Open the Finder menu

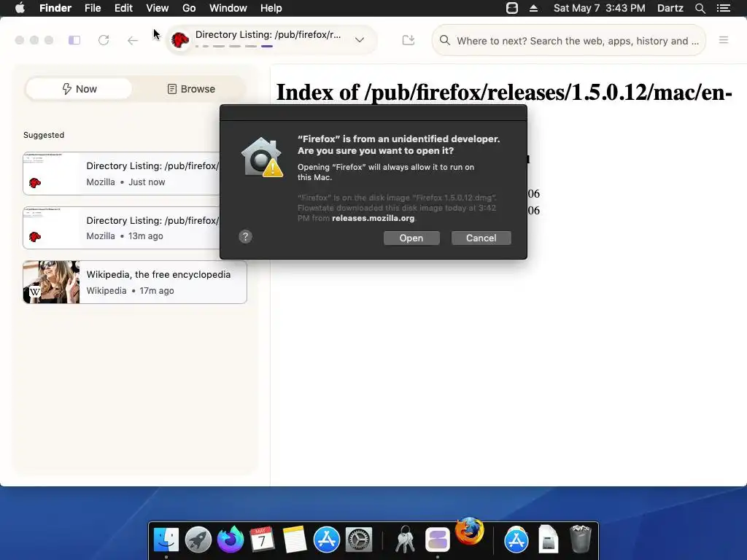(55, 8)
